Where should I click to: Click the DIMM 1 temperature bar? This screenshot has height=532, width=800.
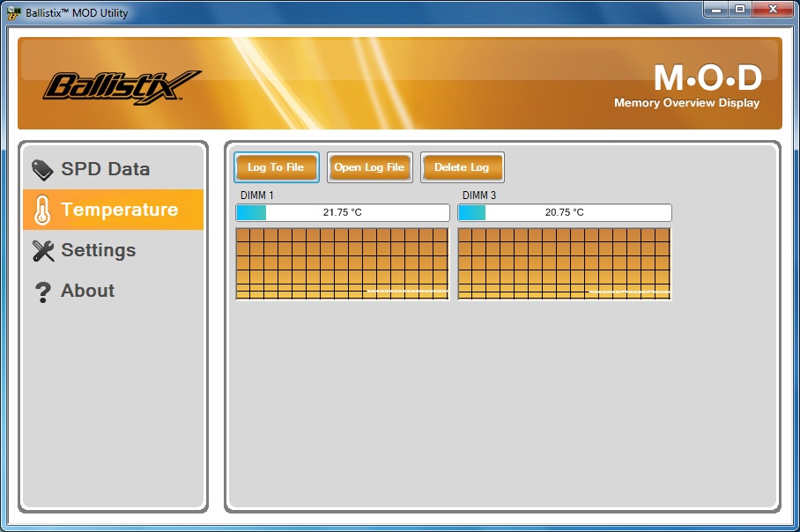(x=343, y=212)
